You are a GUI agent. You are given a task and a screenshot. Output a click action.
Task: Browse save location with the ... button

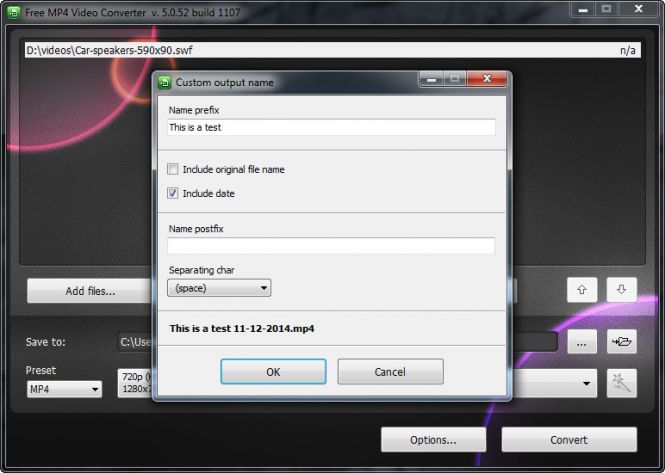[x=582, y=341]
